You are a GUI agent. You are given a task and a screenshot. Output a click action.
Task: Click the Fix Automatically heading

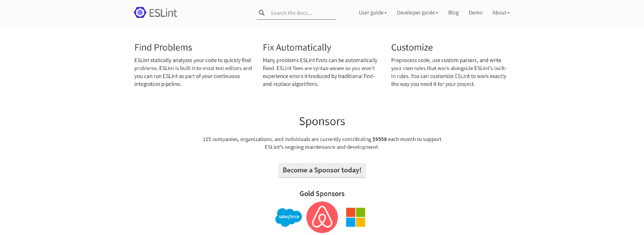tap(297, 47)
